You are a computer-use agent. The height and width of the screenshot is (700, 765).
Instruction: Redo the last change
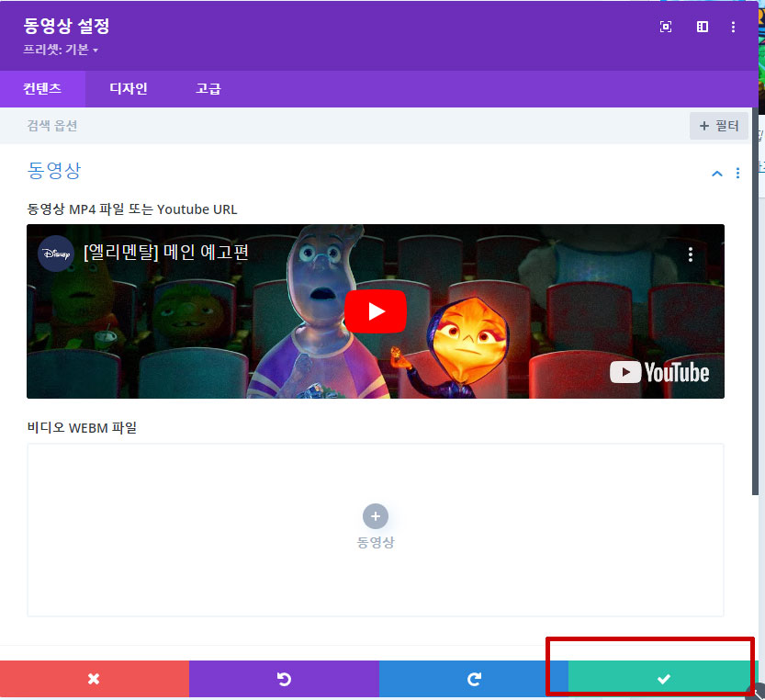click(x=474, y=679)
